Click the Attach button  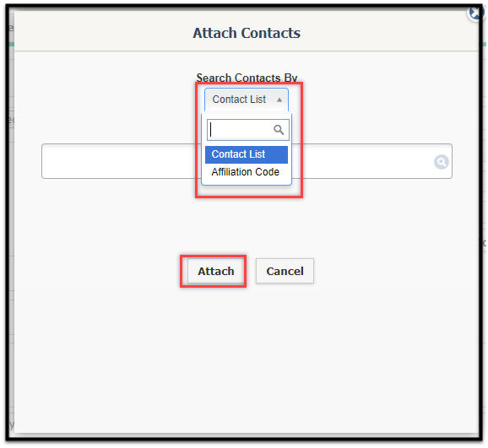(215, 271)
